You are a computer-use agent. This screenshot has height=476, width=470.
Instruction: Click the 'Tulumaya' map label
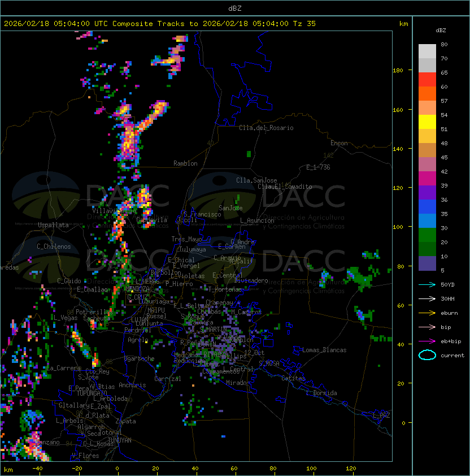coord(193,249)
